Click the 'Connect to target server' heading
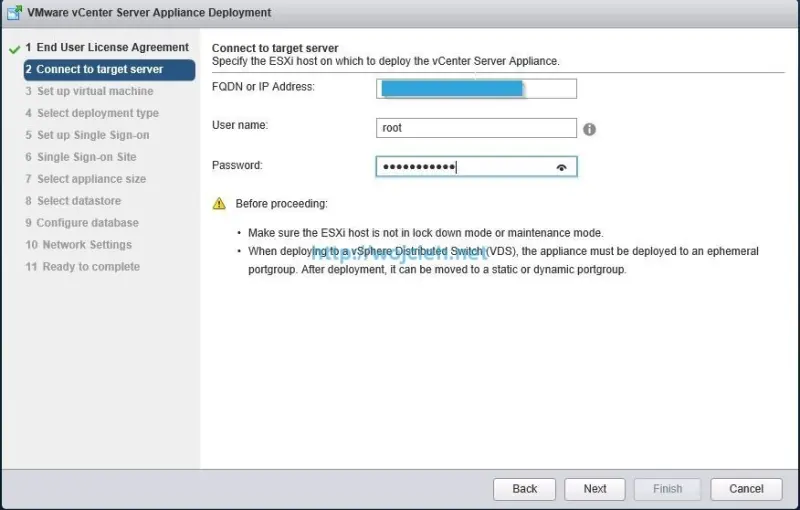Viewport: 800px width, 510px height. pos(275,48)
